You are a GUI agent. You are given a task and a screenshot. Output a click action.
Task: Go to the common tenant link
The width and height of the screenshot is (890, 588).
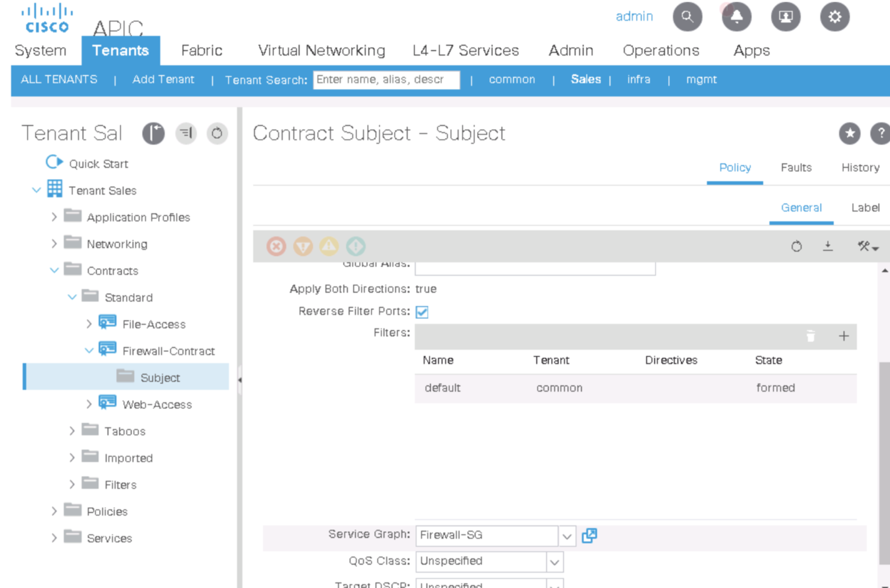click(x=512, y=80)
